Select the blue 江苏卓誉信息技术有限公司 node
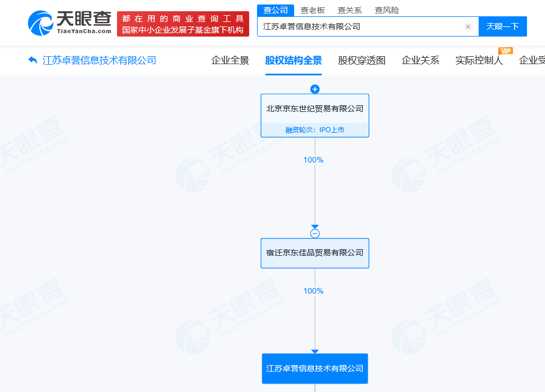545x392 pixels. (x=315, y=368)
